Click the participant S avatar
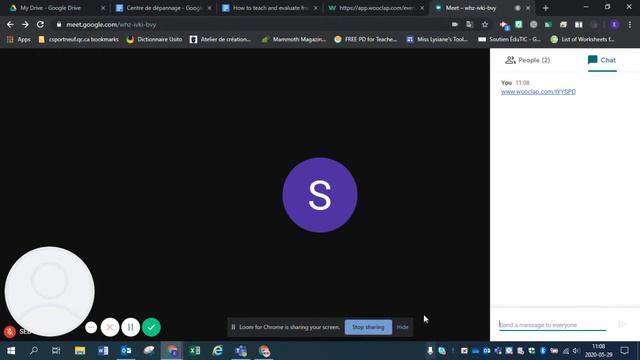640x360 pixels. (x=320, y=195)
